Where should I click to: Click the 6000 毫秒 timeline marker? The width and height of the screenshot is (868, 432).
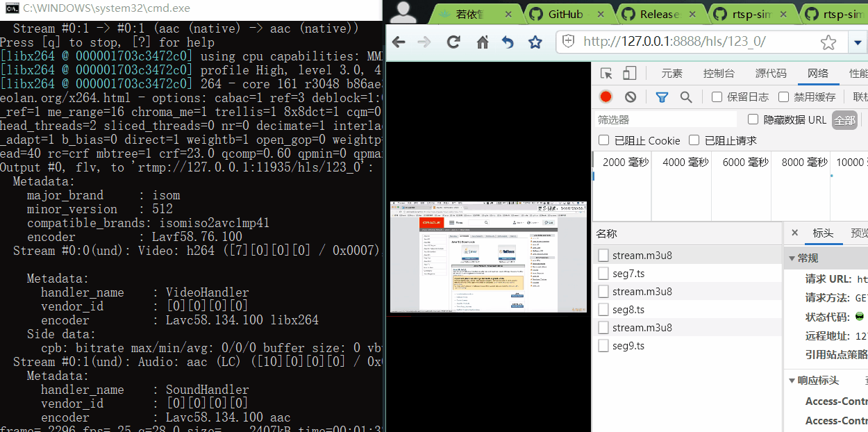pyautogui.click(x=745, y=163)
